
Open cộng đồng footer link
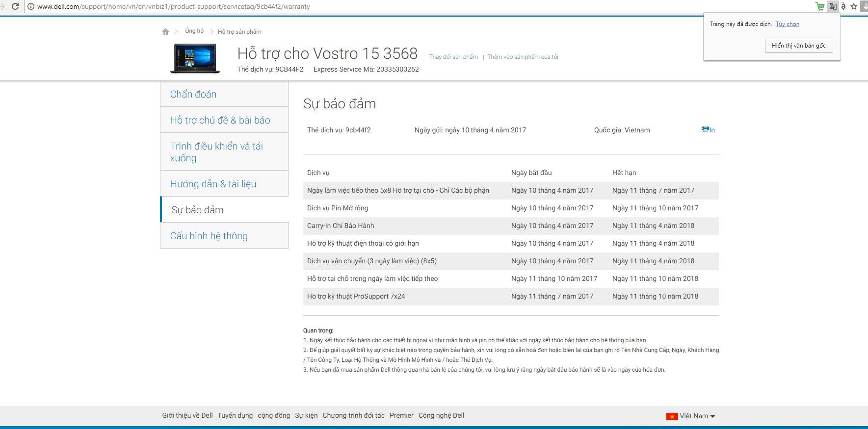tap(274, 415)
